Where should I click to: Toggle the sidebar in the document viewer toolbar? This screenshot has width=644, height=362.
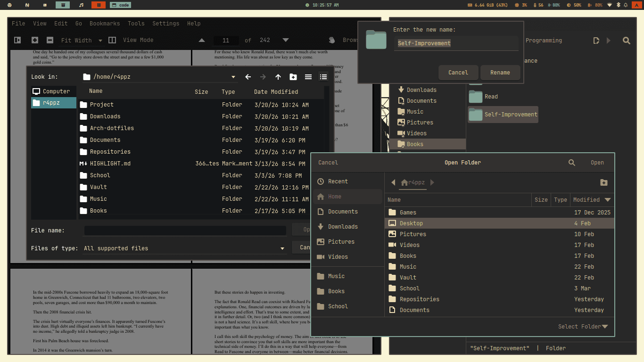pos(17,40)
